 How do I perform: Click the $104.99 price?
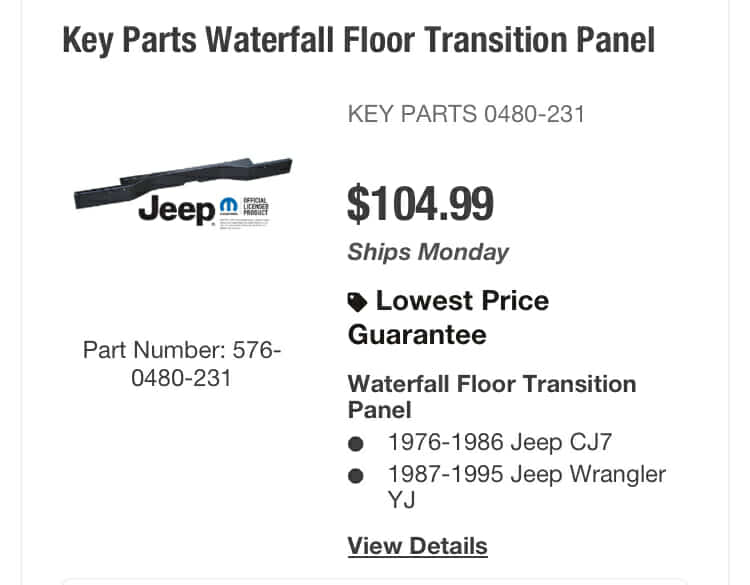(x=420, y=204)
